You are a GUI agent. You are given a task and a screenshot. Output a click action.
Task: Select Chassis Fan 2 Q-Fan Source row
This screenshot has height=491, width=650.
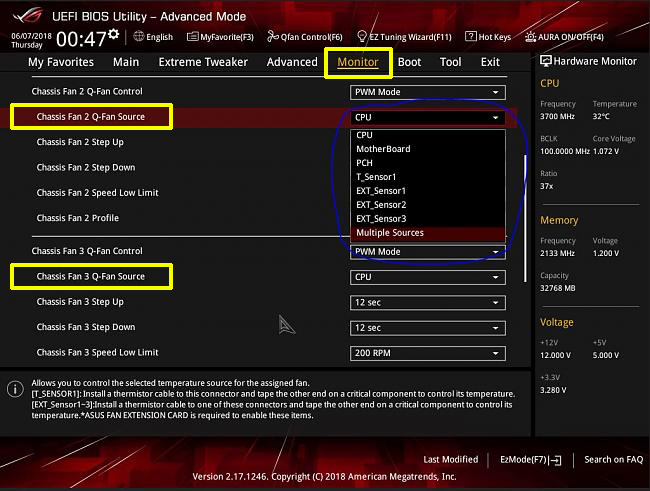(x=91, y=117)
